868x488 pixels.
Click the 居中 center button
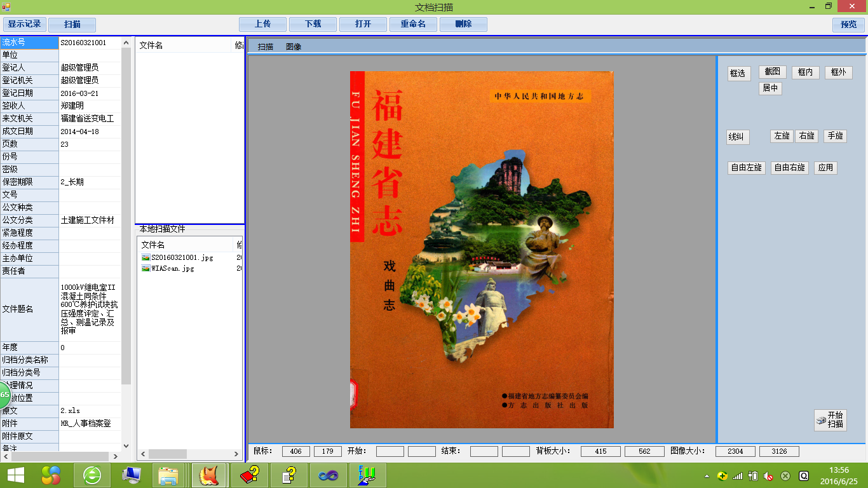click(x=770, y=88)
